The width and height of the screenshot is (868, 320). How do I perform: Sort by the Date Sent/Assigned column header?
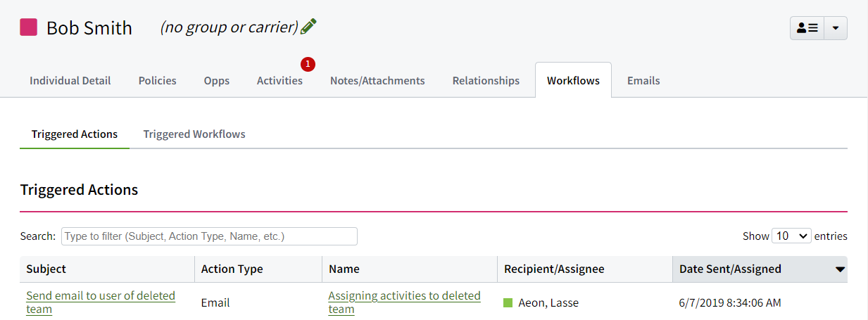(x=760, y=269)
